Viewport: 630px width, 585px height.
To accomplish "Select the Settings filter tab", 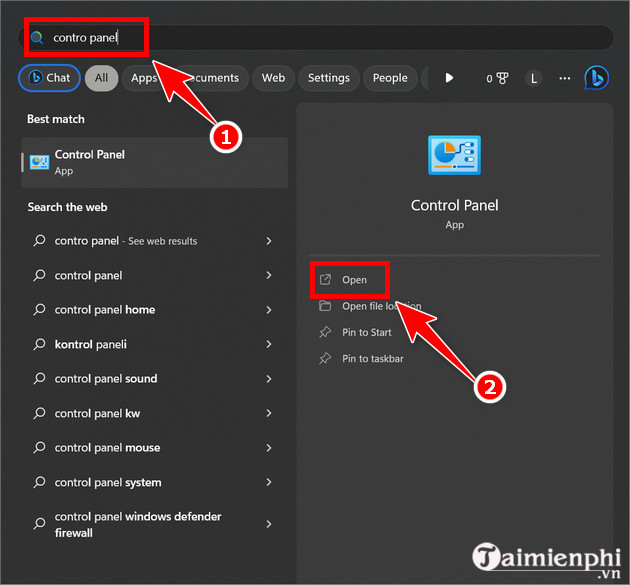I will tap(328, 78).
